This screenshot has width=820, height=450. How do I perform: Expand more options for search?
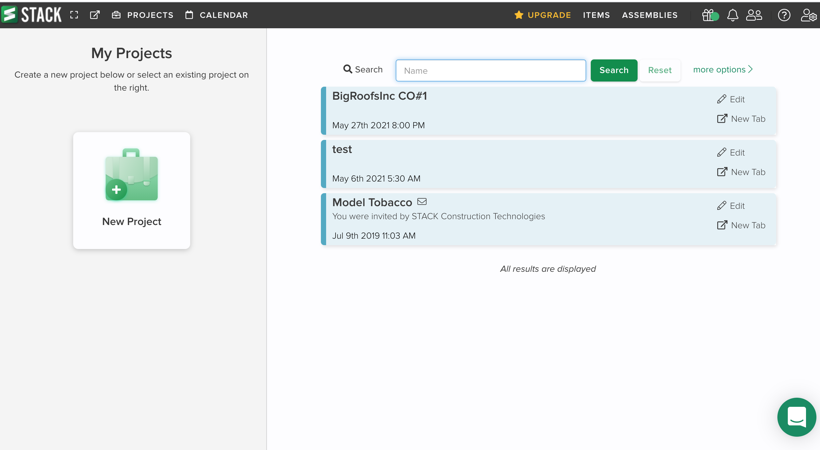tap(723, 70)
